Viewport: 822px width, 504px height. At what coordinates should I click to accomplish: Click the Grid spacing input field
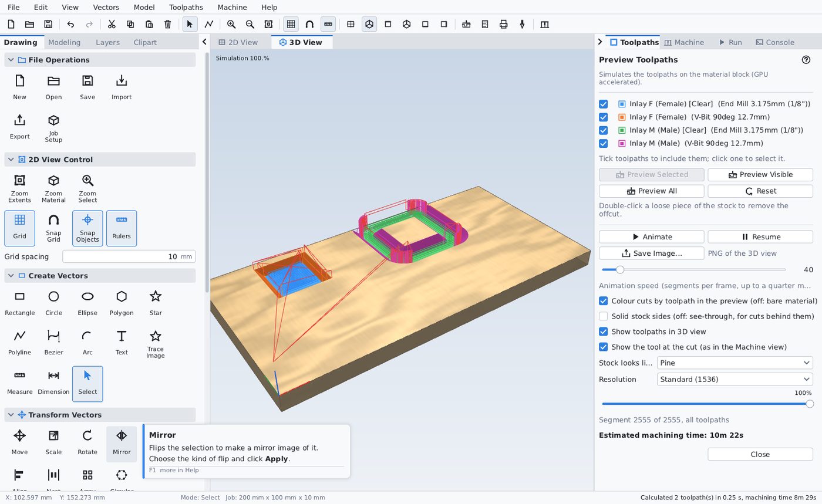[x=129, y=256]
